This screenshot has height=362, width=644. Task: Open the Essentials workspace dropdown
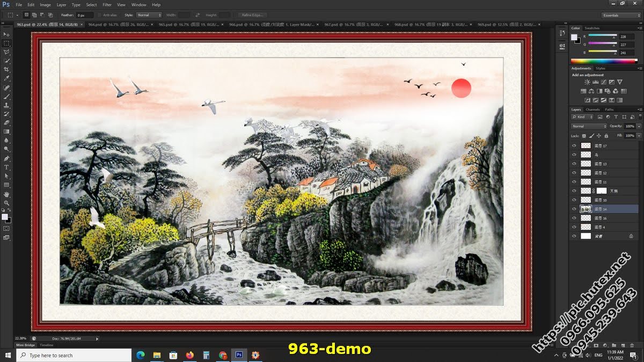[621, 15]
